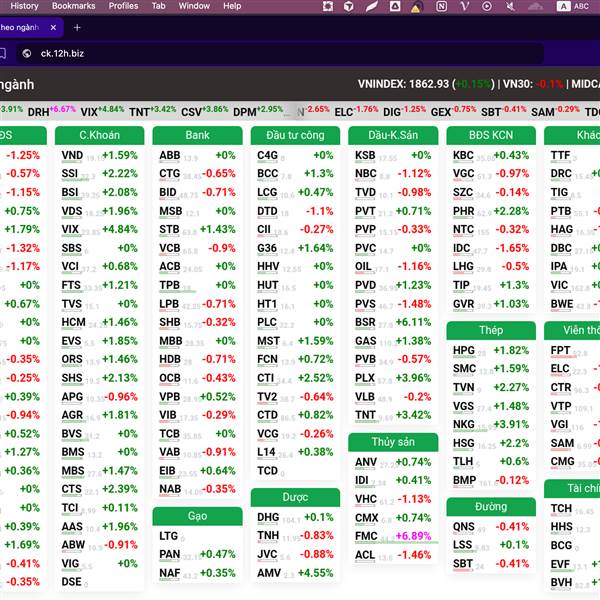The width and height of the screenshot is (600, 600).
Task: Click GEX -0.75% in the scrolling ticker
Action: point(453,111)
